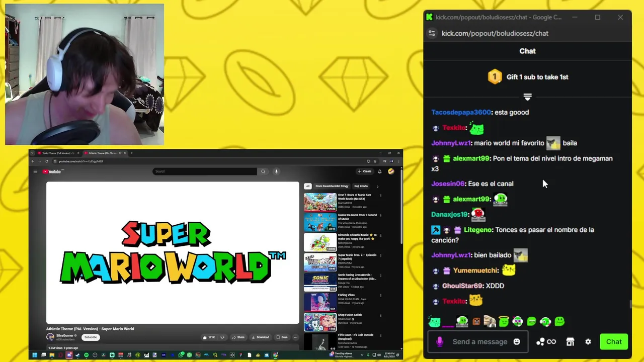Pick the last green smiley emote

click(559, 322)
